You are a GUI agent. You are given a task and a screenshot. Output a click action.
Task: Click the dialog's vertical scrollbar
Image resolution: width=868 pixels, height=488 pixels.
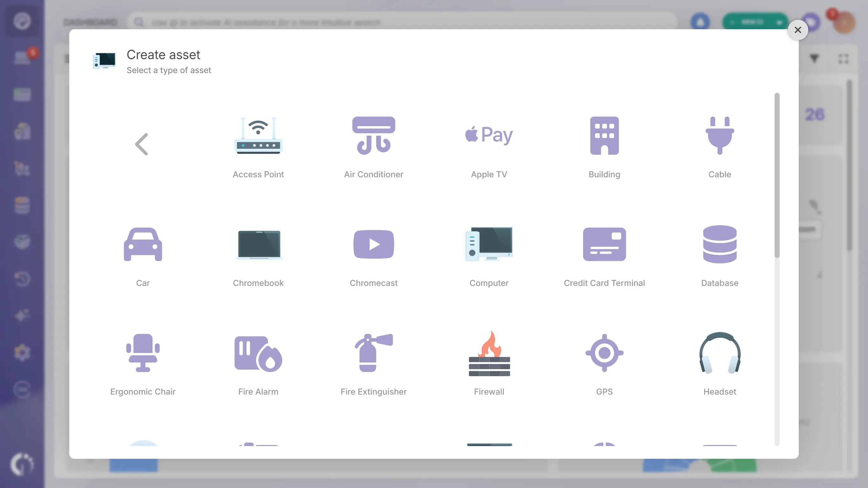click(x=777, y=175)
